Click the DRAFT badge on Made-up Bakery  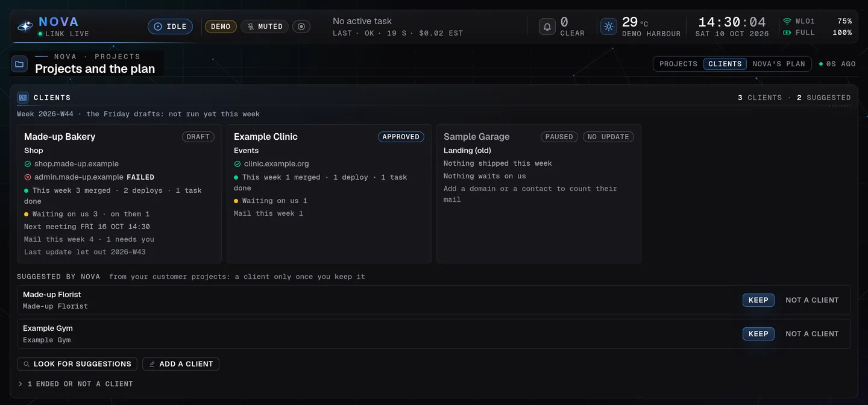tap(198, 137)
